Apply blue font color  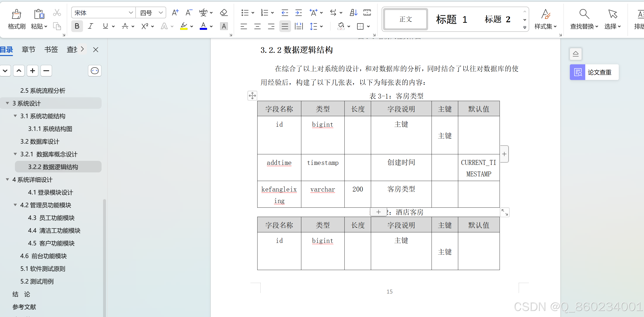(x=203, y=26)
